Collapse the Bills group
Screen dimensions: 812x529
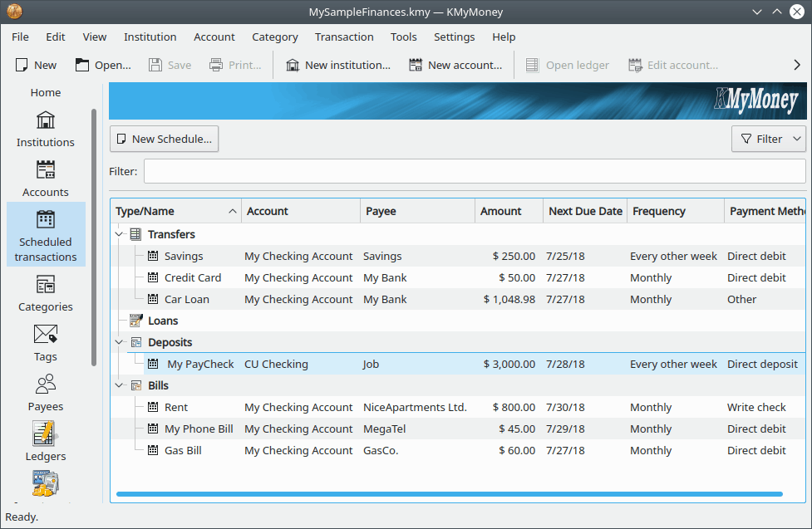[x=119, y=386]
